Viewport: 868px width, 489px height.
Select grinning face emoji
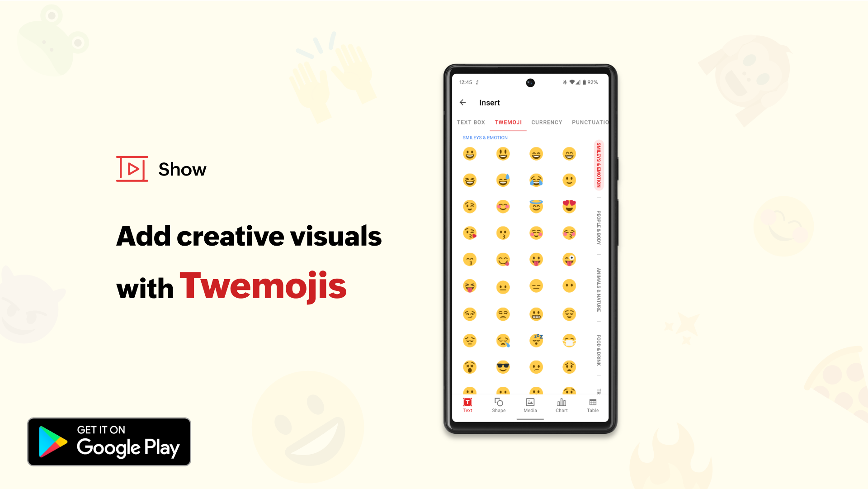469,154
